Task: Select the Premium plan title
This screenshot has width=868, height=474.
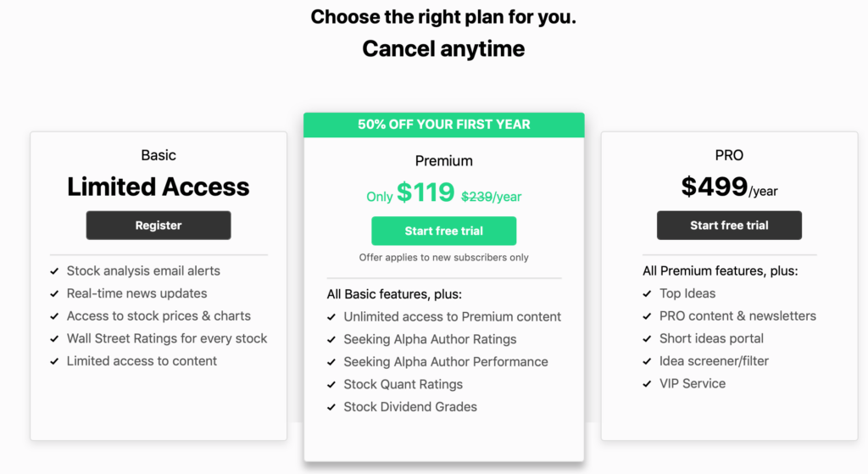Action: click(x=443, y=161)
